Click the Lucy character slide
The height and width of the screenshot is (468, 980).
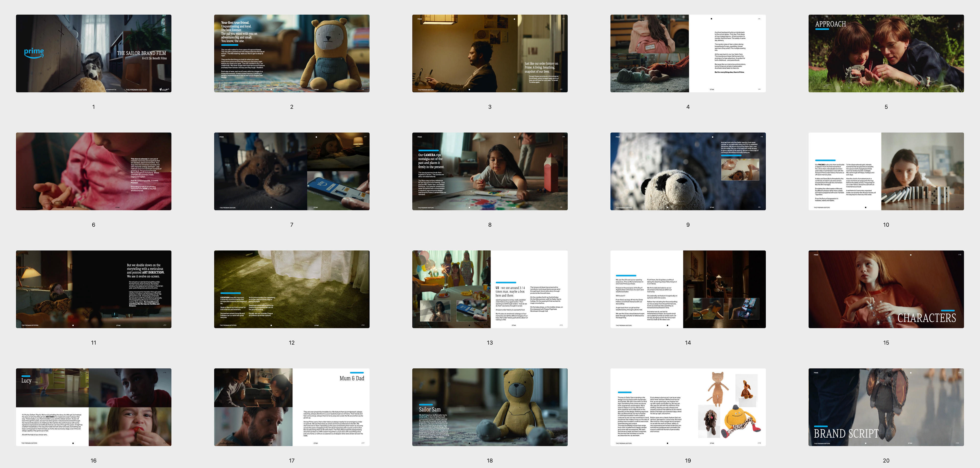click(x=94, y=407)
